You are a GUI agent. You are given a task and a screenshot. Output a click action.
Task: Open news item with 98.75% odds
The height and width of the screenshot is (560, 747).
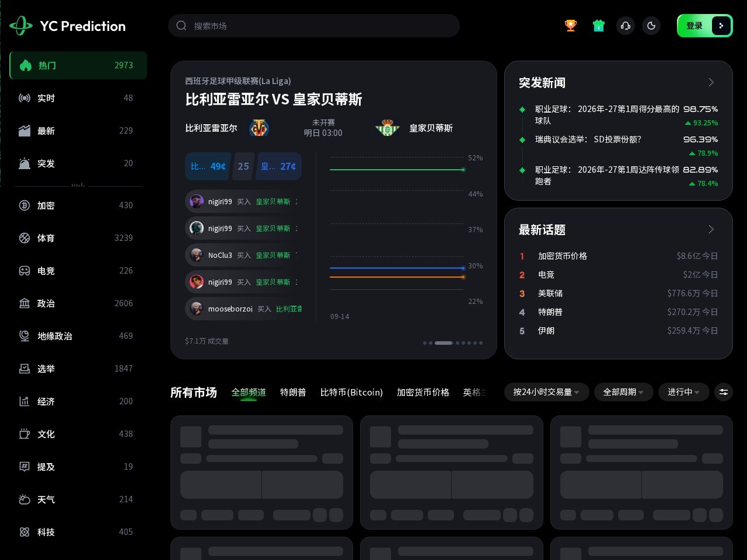tap(619, 115)
